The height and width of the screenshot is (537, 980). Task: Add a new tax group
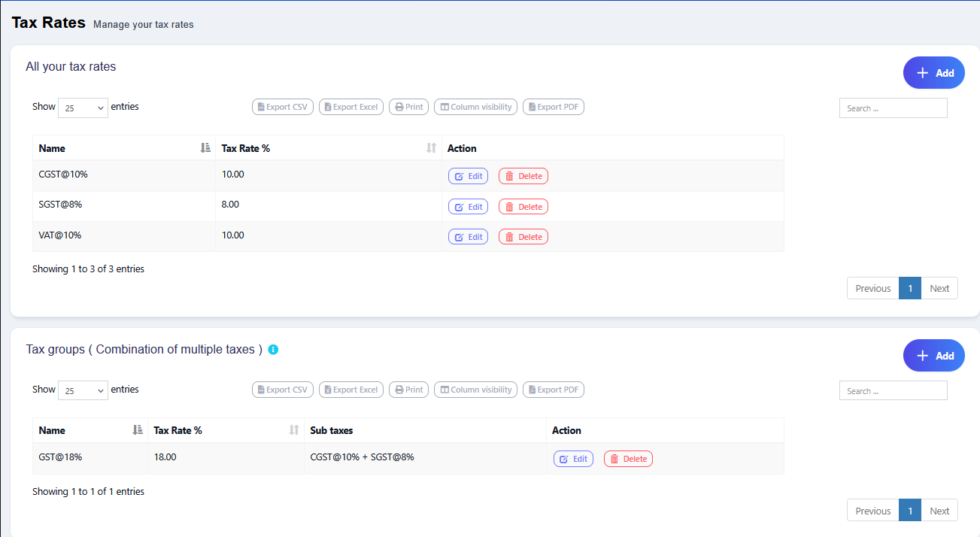pyautogui.click(x=933, y=356)
